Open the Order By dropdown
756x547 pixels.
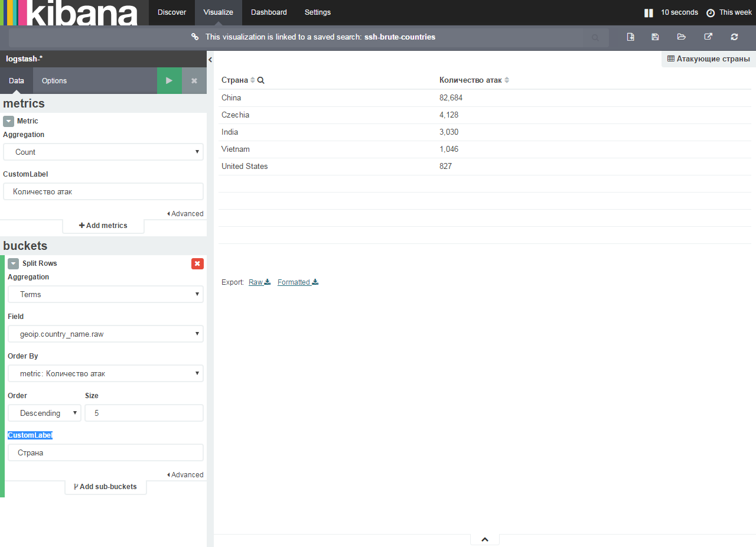106,373
